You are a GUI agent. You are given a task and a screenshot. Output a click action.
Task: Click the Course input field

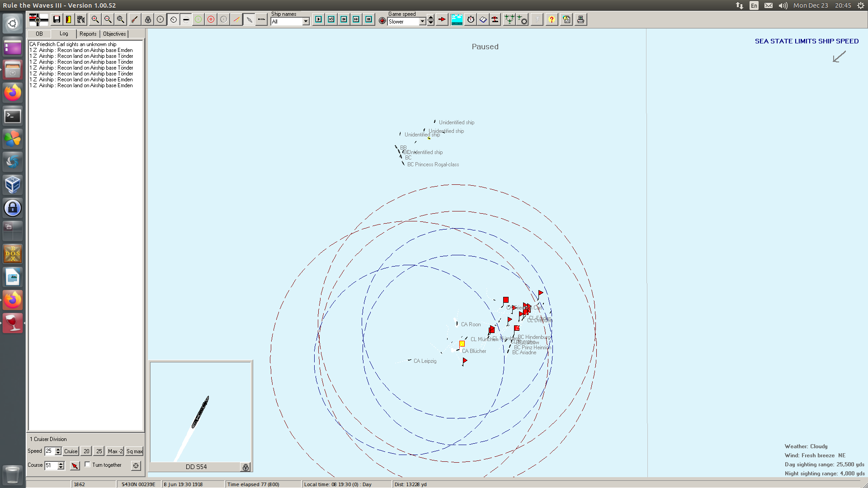coord(51,465)
